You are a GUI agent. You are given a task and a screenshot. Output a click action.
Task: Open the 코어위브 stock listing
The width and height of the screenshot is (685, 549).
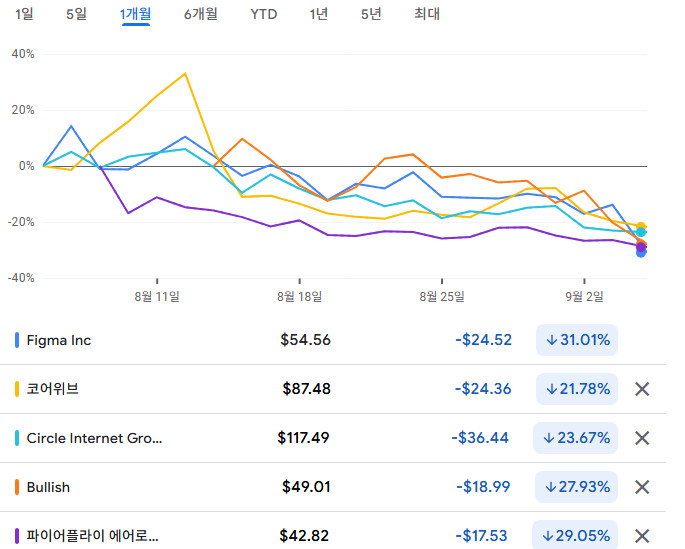pyautogui.click(x=53, y=389)
